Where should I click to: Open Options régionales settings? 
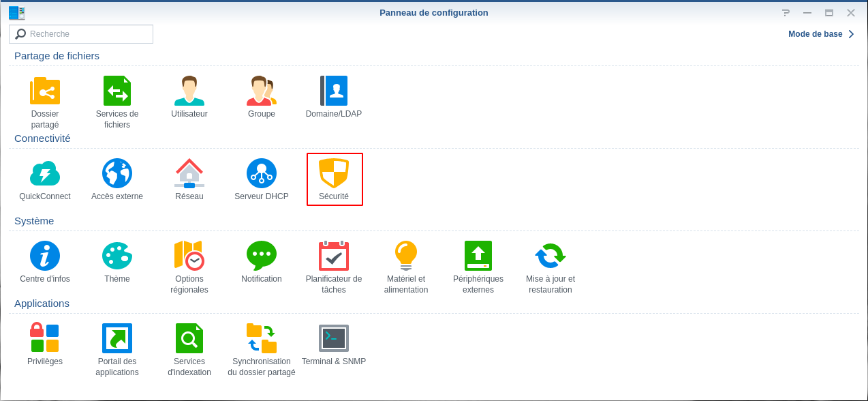click(189, 256)
